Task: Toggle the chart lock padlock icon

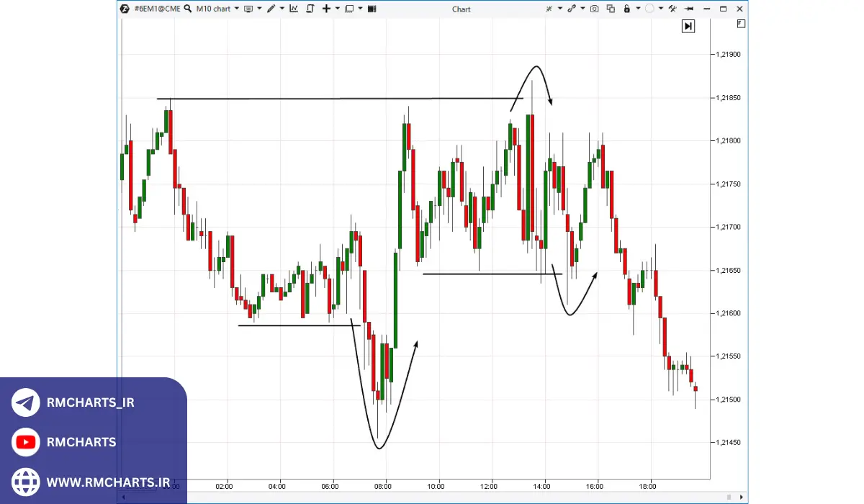Action: (x=626, y=9)
